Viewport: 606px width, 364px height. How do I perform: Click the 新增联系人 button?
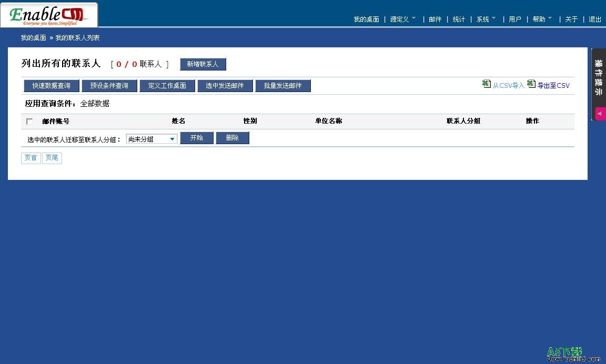coord(203,64)
